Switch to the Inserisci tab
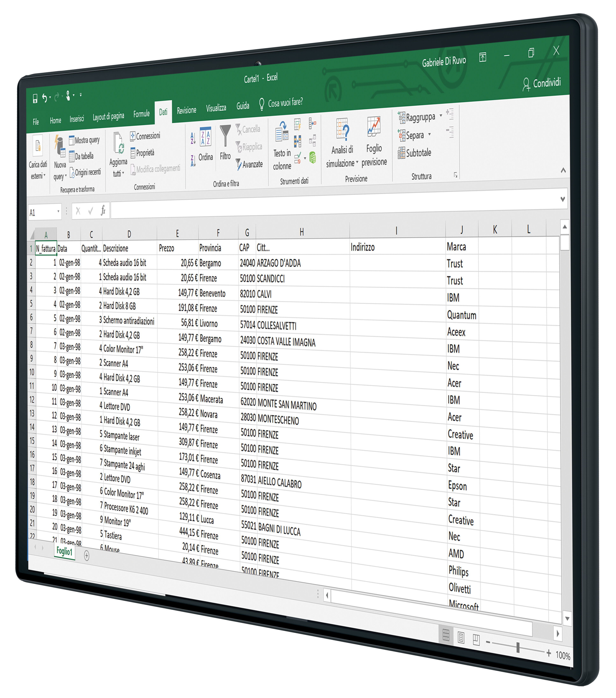The image size is (616, 698). (x=77, y=118)
